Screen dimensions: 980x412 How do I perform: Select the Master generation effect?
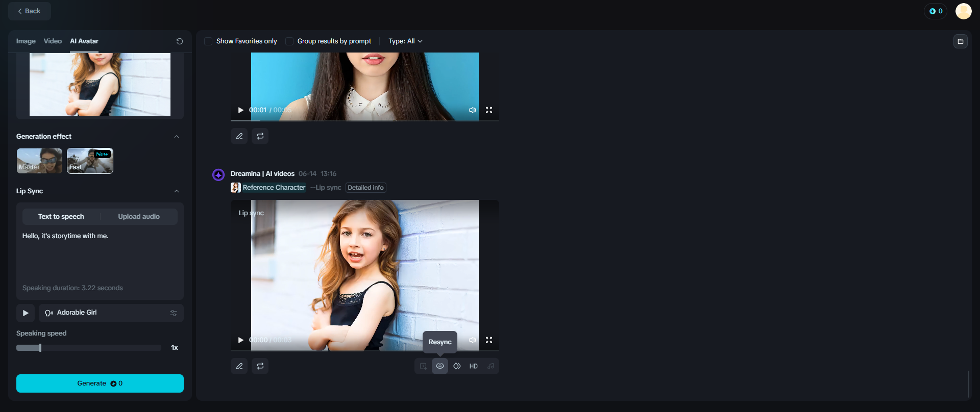(x=39, y=161)
